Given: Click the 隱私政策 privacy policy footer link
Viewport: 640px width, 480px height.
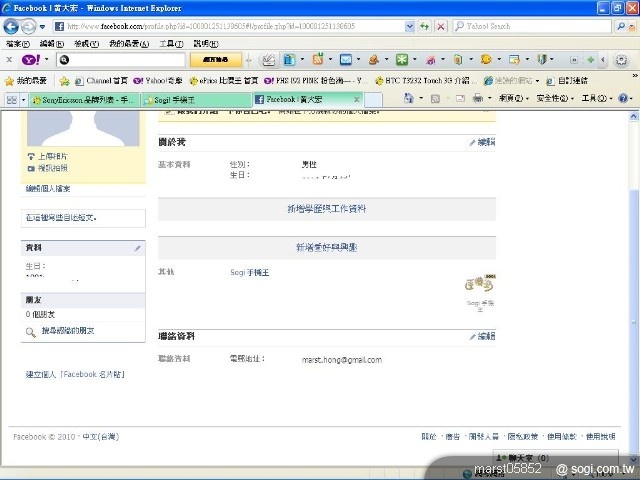Looking at the screenshot, I should [x=523, y=437].
